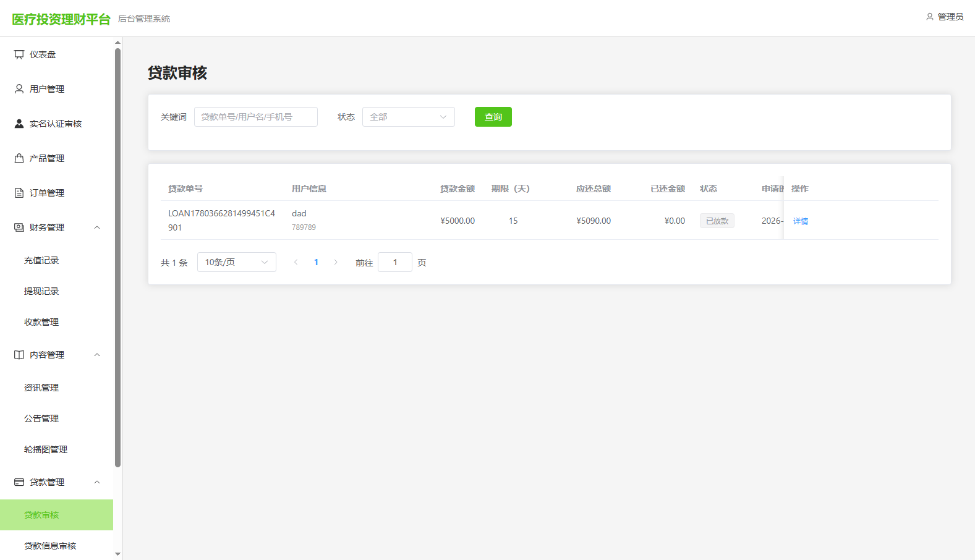
Task: Click the 订单管理 document icon
Action: (19, 193)
